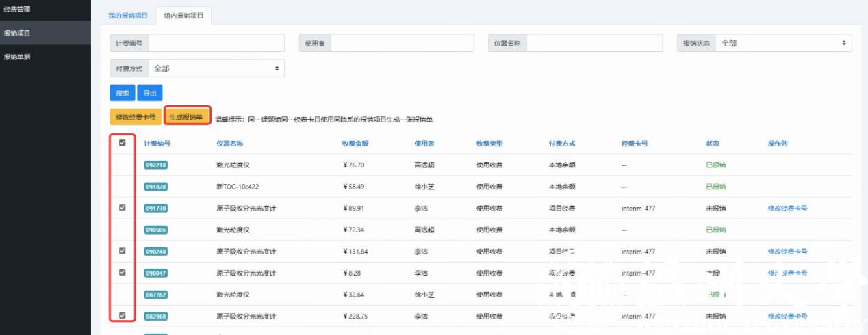Go to 报销单据 in the sidebar
This screenshot has height=335, width=868.
point(17,57)
